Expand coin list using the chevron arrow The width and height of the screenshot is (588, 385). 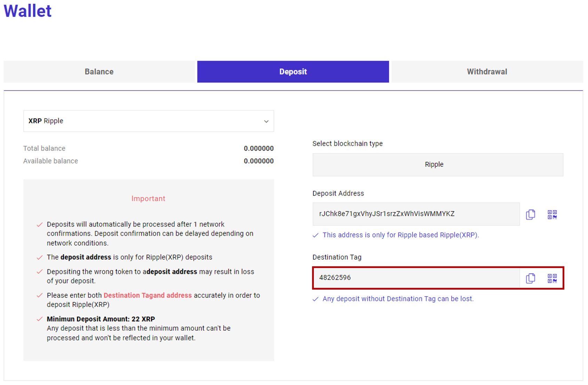[x=266, y=121]
